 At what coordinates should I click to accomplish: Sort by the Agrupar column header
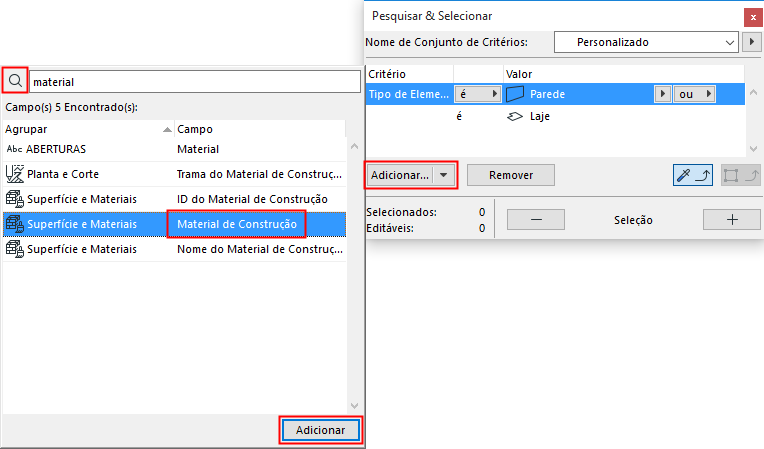point(86,129)
